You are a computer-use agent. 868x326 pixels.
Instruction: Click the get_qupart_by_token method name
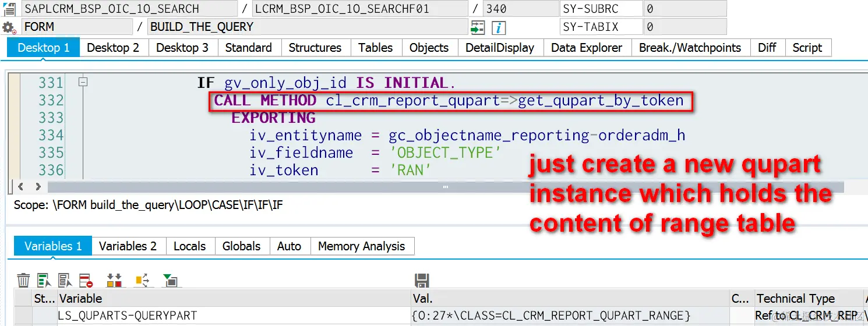(601, 100)
